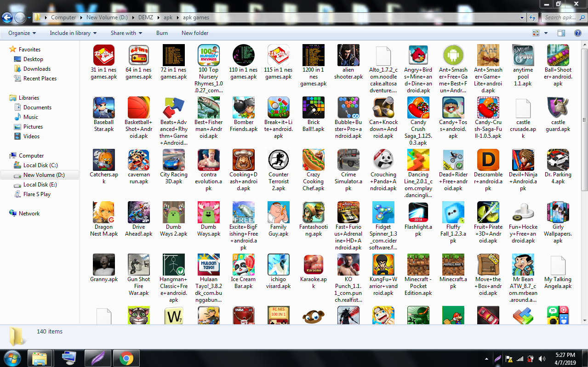Screen dimensions: 588x367
Task: Open the Organize dropdown menu
Action: pos(22,33)
